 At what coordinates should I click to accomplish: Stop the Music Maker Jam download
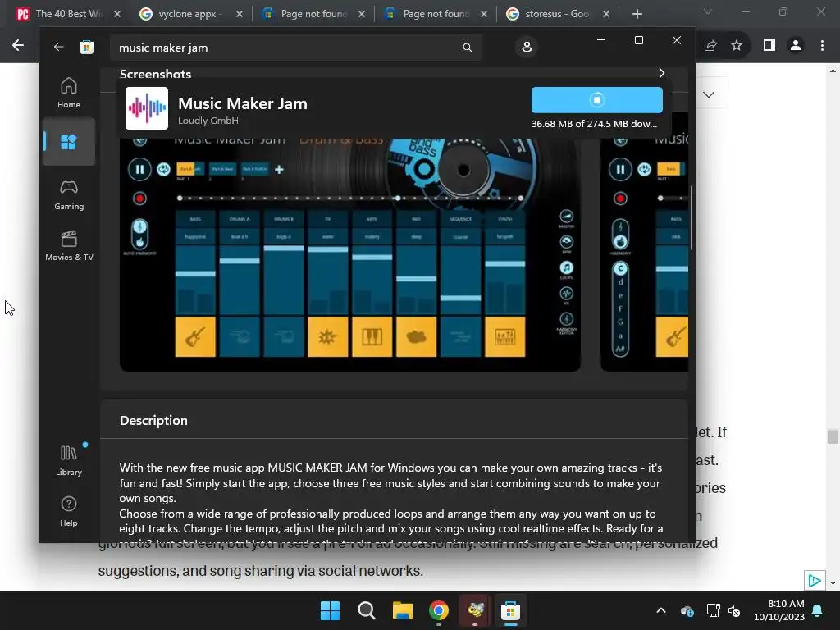pos(597,99)
